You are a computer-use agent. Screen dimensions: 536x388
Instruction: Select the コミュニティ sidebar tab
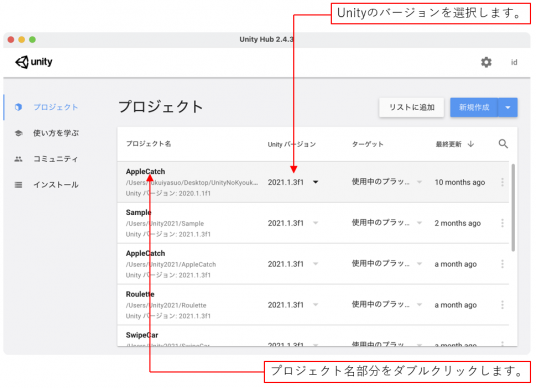(56, 159)
